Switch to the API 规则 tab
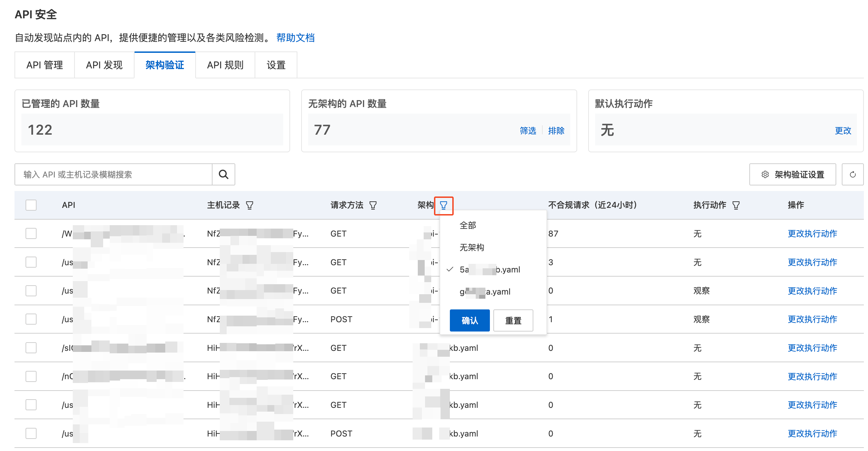This screenshot has width=868, height=451. [225, 65]
